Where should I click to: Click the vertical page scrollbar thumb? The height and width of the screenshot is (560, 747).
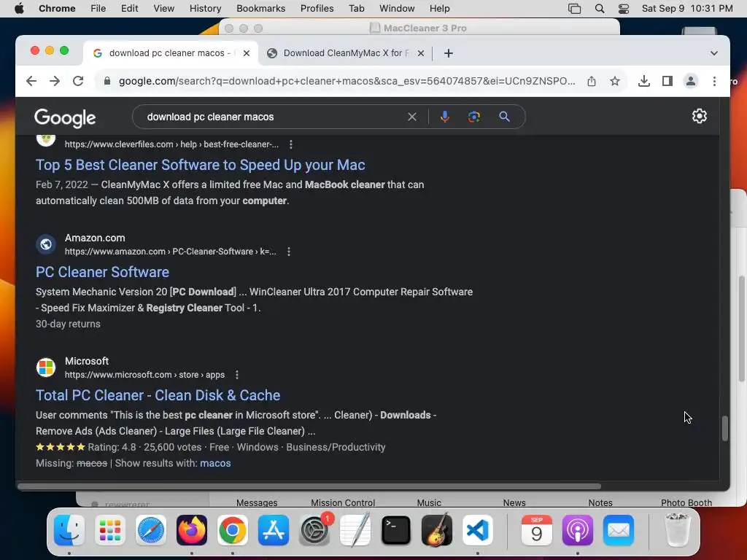(724, 429)
